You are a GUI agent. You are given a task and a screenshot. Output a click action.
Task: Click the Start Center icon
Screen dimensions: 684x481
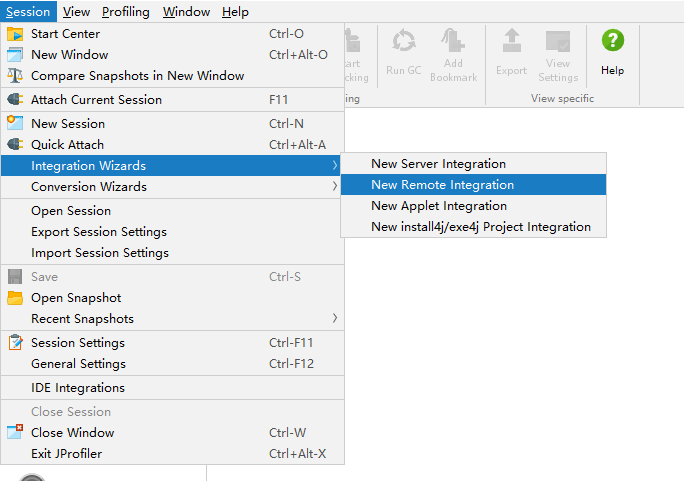click(x=15, y=34)
